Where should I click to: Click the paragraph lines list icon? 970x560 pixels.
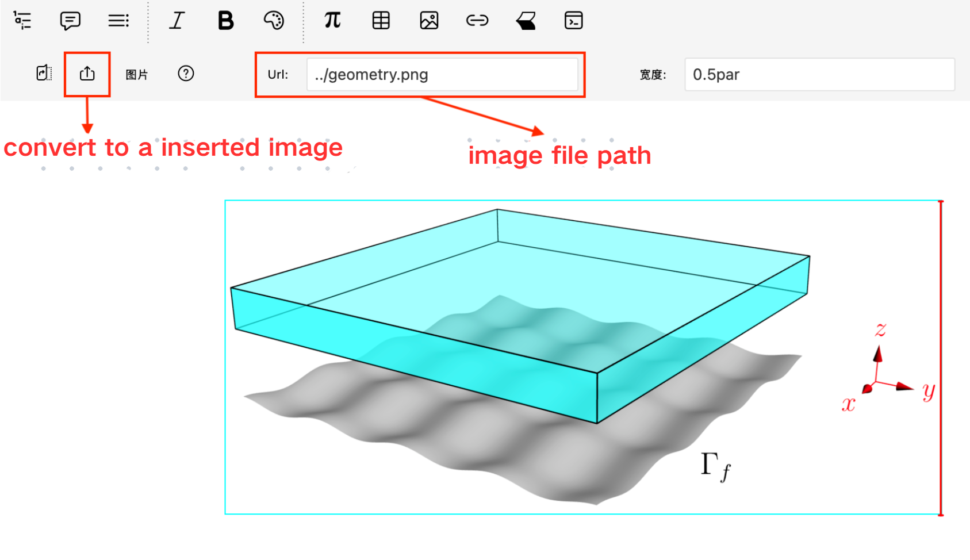click(x=118, y=21)
